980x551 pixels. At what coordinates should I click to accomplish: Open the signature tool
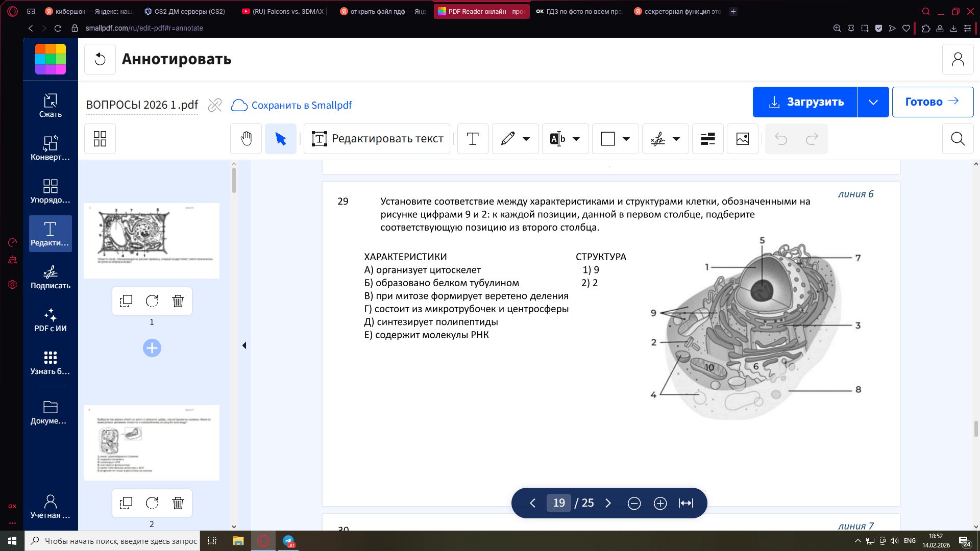coord(657,139)
